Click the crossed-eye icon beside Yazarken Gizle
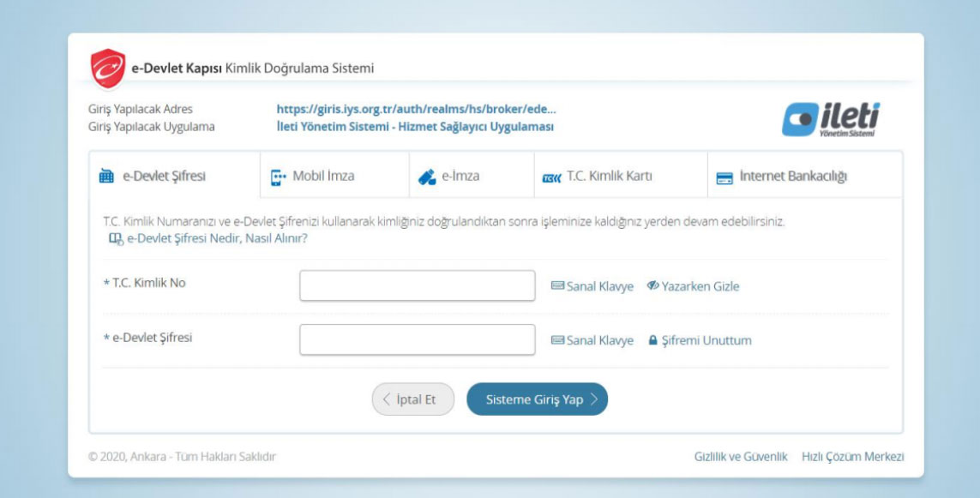This screenshot has height=498, width=980. point(652,285)
